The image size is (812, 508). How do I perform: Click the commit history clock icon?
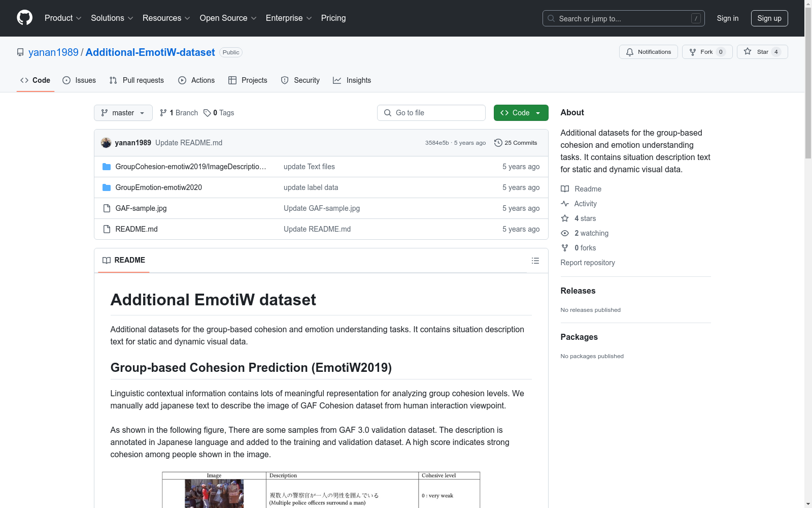pyautogui.click(x=498, y=143)
